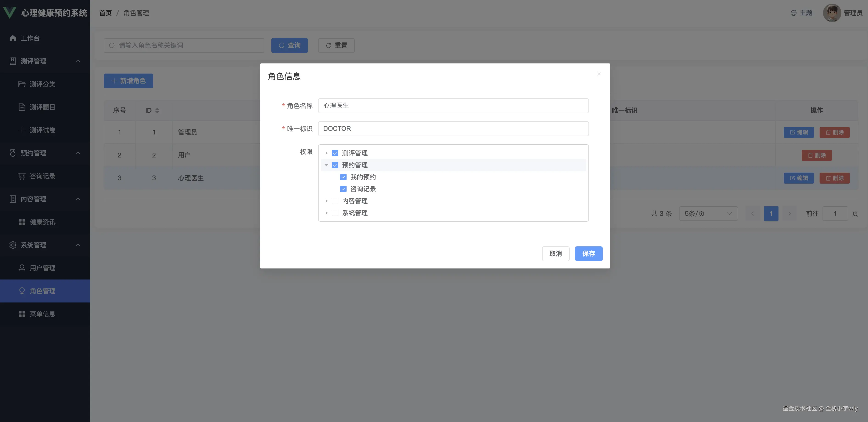Uncheck the 我的预约 permission checkbox
This screenshot has height=422, width=868.
click(x=343, y=177)
